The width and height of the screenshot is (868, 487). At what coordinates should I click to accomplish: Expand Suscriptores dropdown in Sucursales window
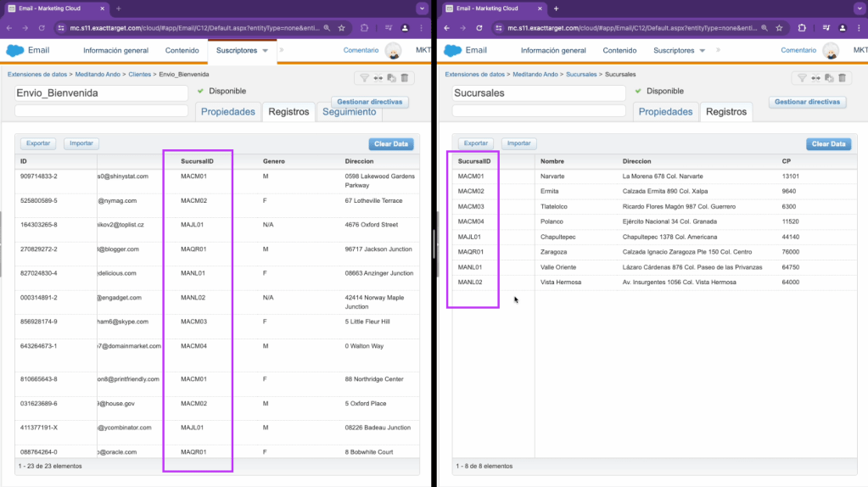pos(703,51)
